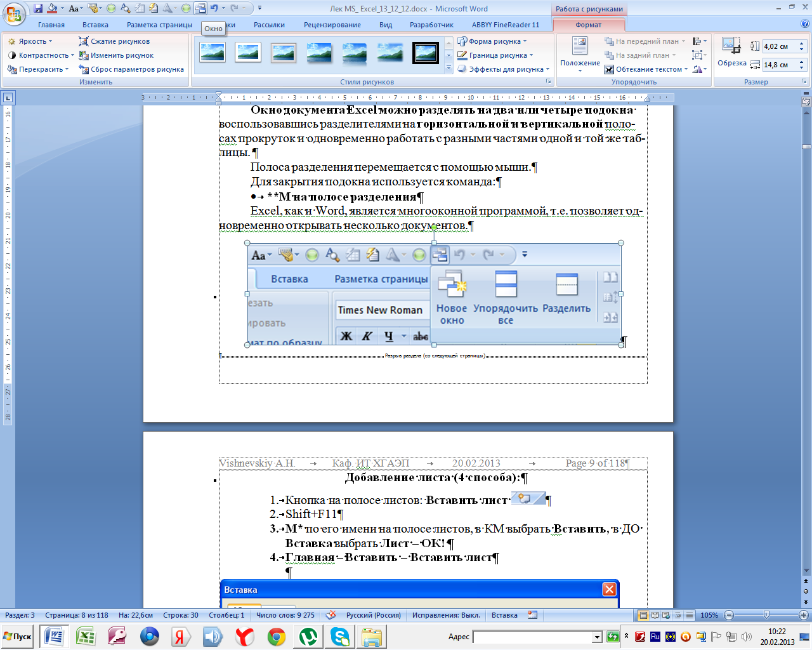Switch to Web Layout view
This screenshot has width=812, height=650.
pyautogui.click(x=667, y=615)
